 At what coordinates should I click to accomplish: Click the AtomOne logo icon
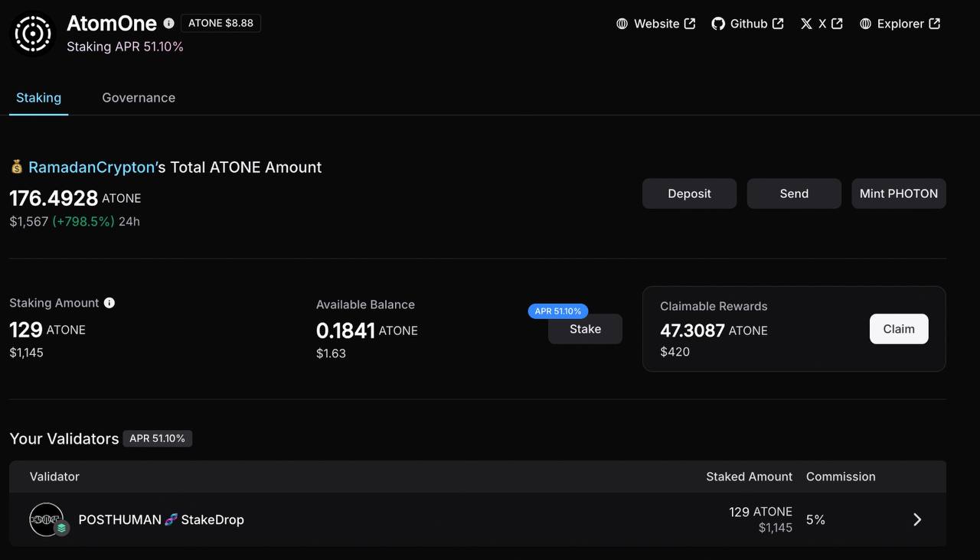pyautogui.click(x=33, y=34)
